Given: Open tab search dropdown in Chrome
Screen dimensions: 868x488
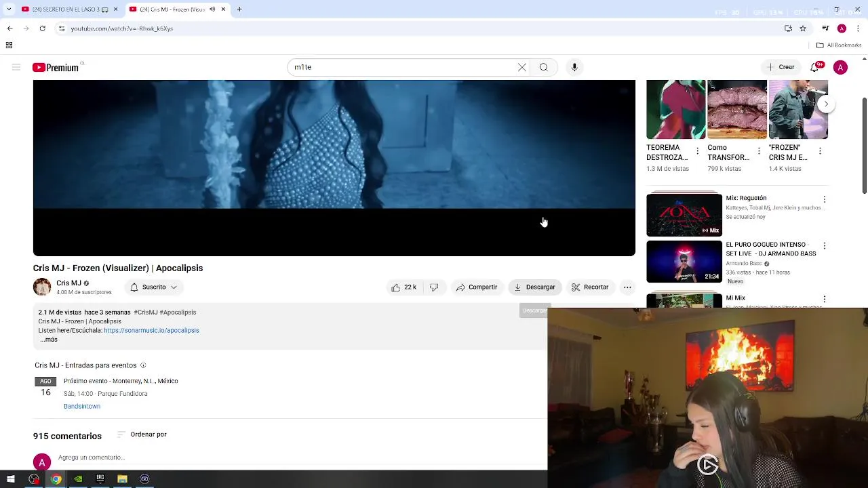Looking at the screenshot, I should click(8, 9).
